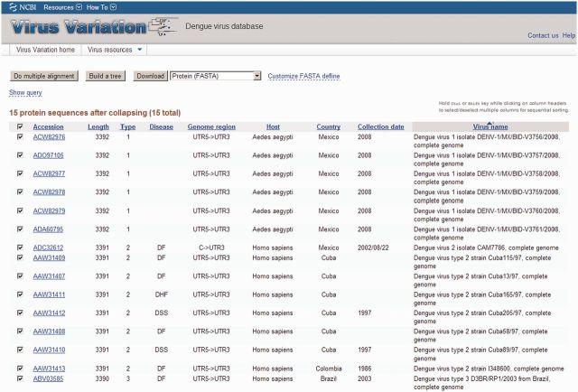Go to Virus Variation home tab

coord(43,50)
